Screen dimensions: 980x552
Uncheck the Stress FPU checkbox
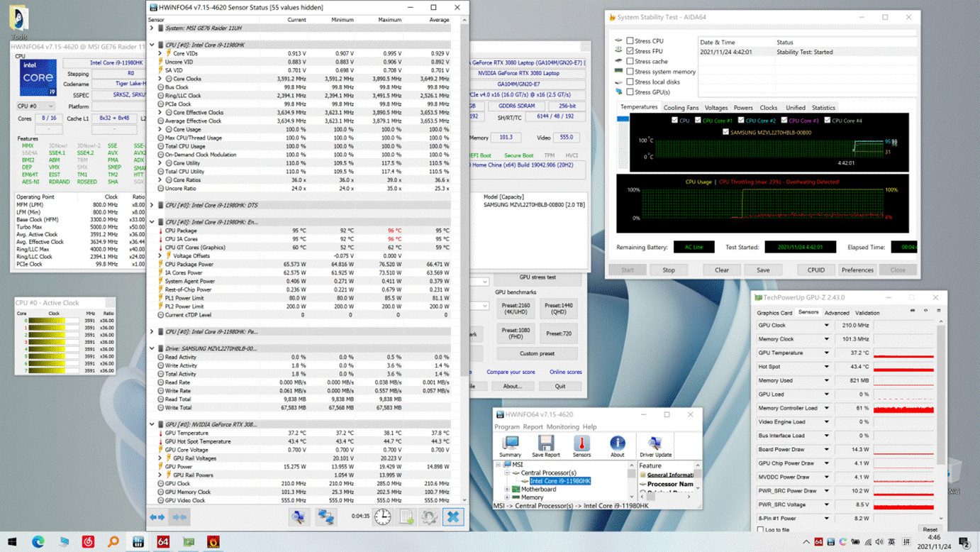coord(630,51)
